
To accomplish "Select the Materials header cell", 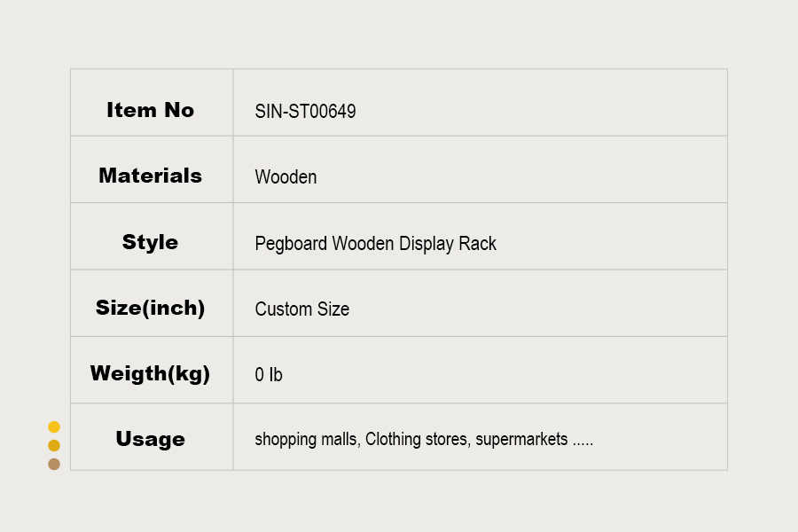I will tap(152, 169).
